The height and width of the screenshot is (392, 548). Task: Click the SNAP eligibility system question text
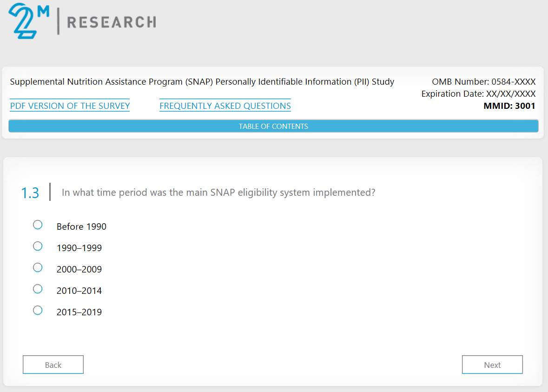coord(218,193)
